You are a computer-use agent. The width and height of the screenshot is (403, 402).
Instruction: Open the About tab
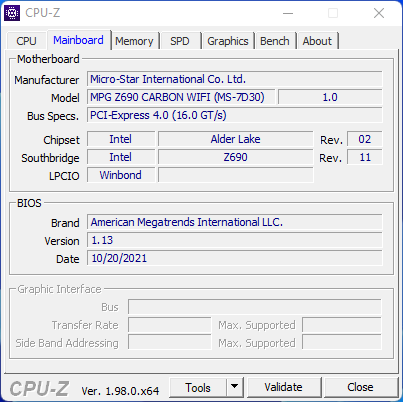pos(317,41)
